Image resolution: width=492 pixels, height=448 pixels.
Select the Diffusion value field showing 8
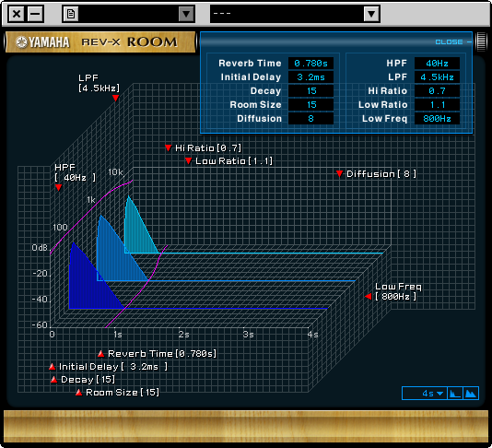coord(310,119)
